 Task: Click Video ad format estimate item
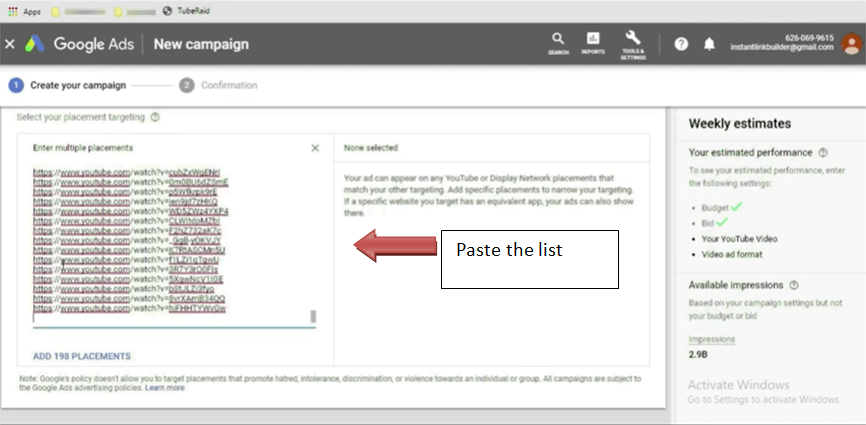coord(732,254)
